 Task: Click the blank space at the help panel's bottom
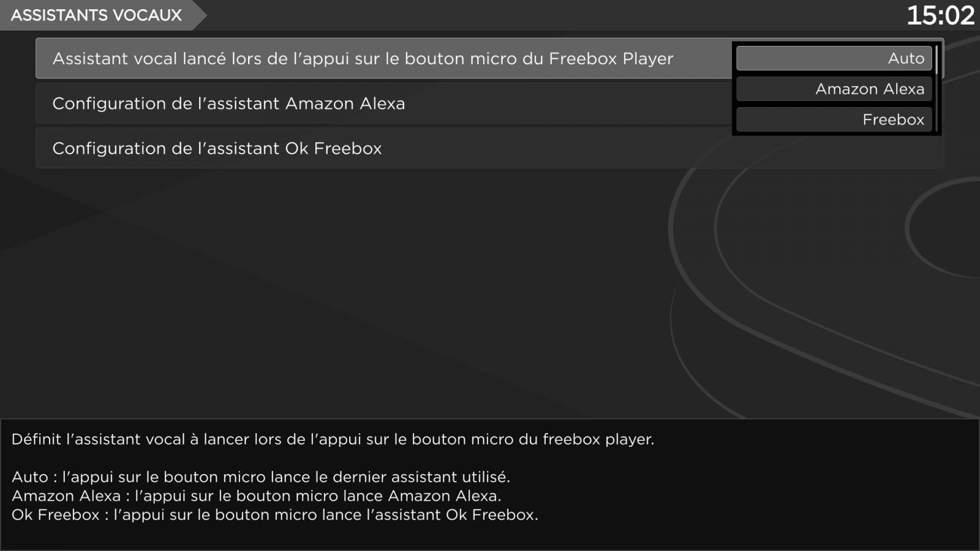pos(490,538)
